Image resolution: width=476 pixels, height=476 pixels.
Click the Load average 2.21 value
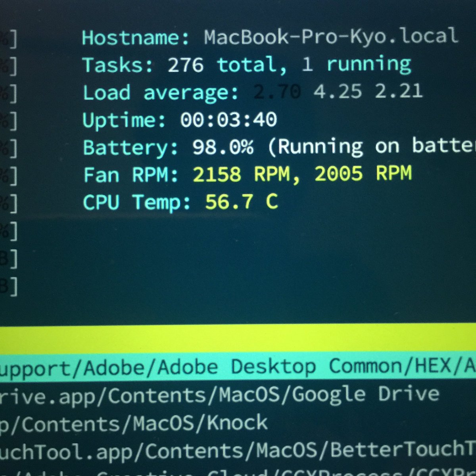click(399, 92)
